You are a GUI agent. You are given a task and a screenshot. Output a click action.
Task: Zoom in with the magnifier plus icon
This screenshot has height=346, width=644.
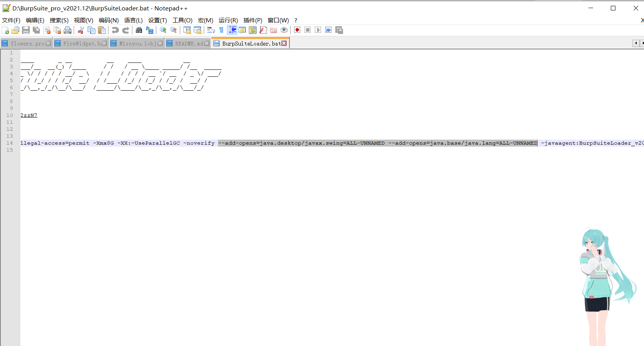[x=163, y=30]
